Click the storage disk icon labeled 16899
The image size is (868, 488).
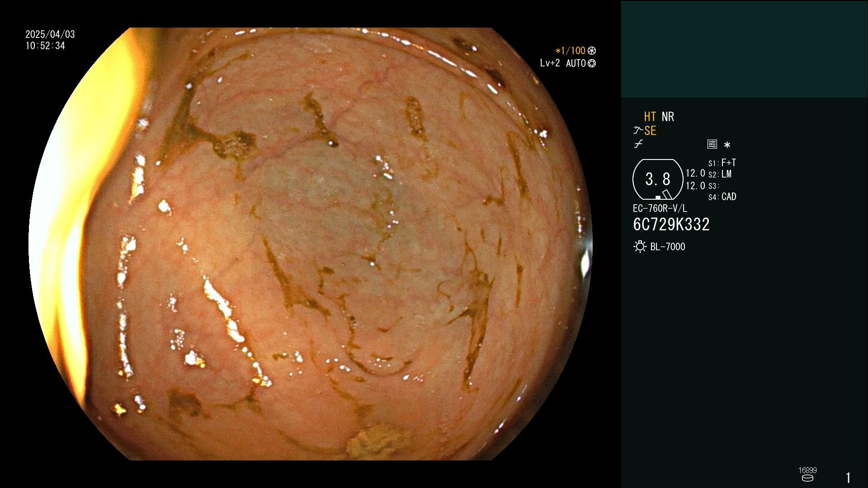(x=807, y=478)
